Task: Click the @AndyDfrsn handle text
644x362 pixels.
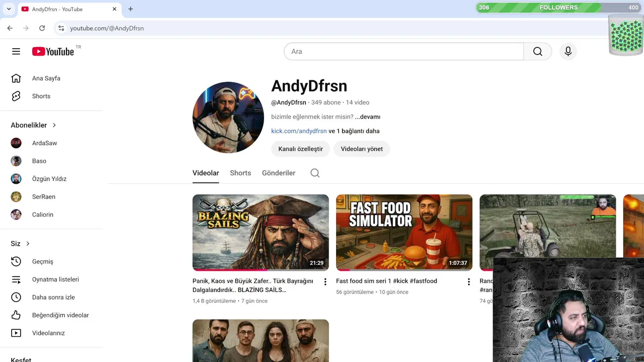Action: coord(289,103)
